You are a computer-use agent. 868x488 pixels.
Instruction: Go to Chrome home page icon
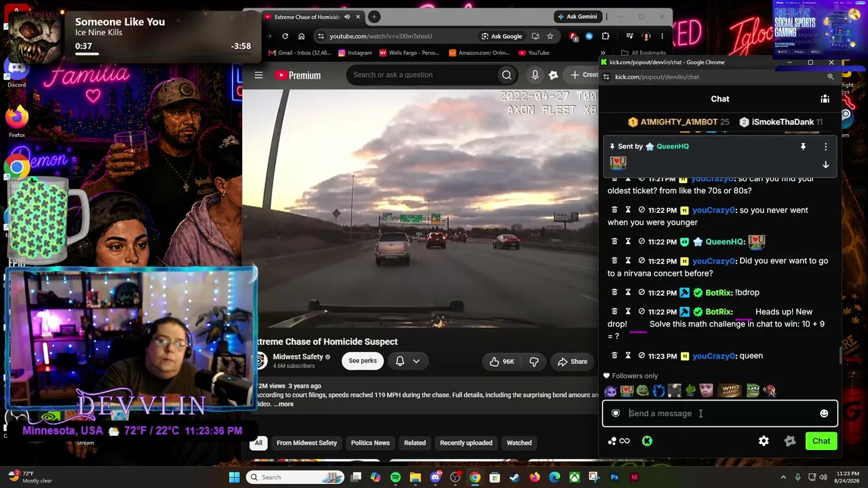click(301, 36)
